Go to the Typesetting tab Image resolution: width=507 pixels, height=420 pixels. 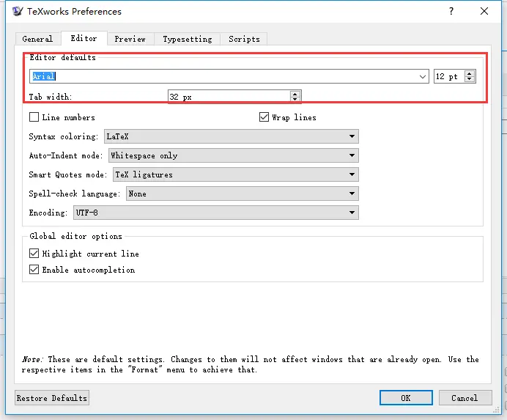pos(188,39)
